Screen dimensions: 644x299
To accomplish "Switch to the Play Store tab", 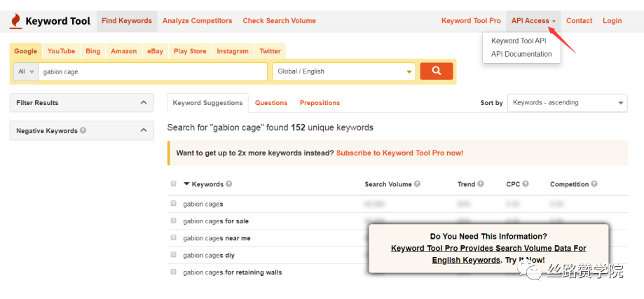I will 190,51.
